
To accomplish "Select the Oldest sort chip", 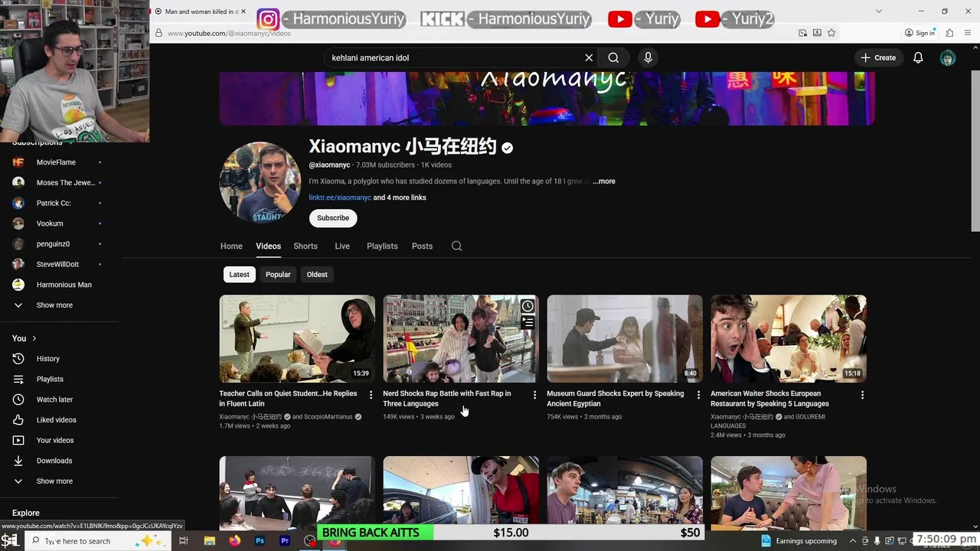I will click(x=317, y=275).
